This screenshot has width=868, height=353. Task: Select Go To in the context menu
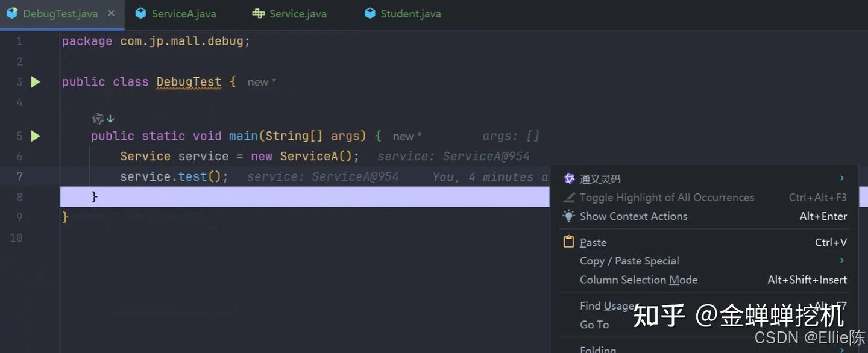[x=594, y=325]
